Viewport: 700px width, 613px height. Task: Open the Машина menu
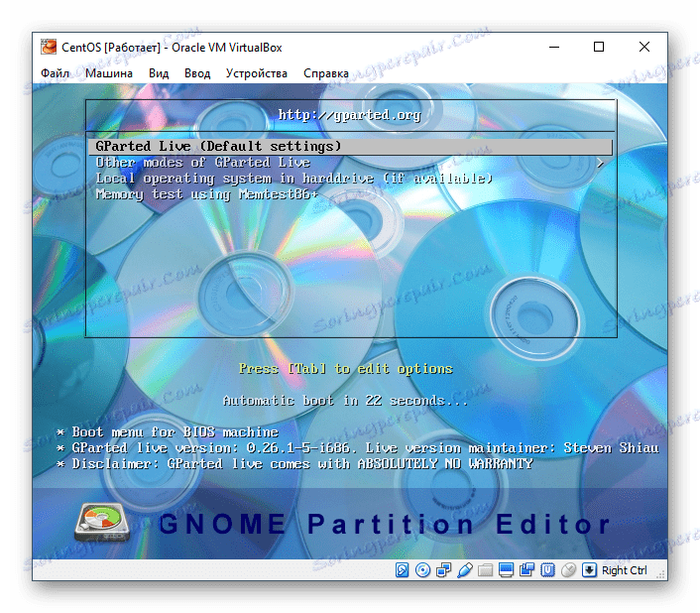tap(109, 73)
